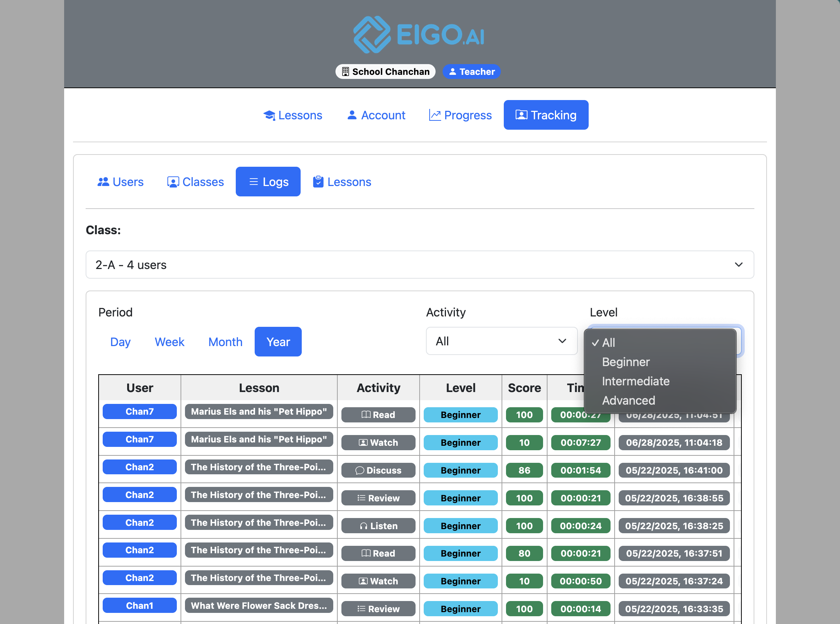
Task: Click timestamp 05/22/2025, 16:41:00
Action: click(x=674, y=471)
